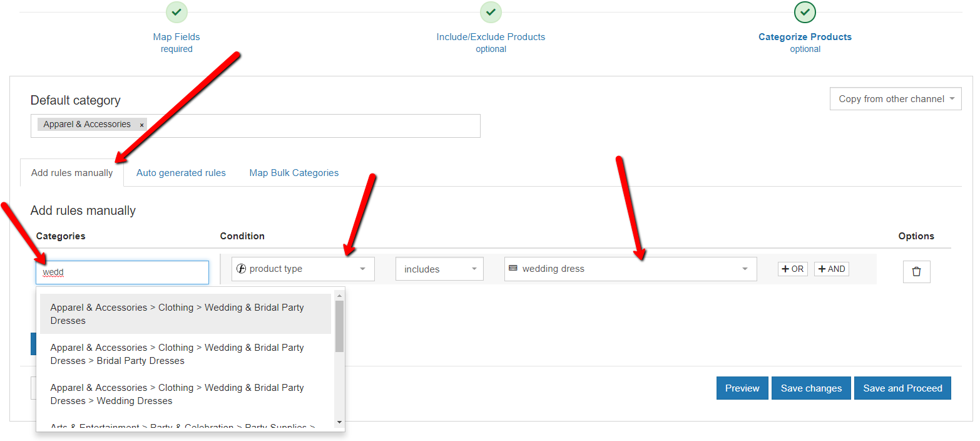Click inside the Default category field
The height and width of the screenshot is (441, 980).
click(255, 126)
